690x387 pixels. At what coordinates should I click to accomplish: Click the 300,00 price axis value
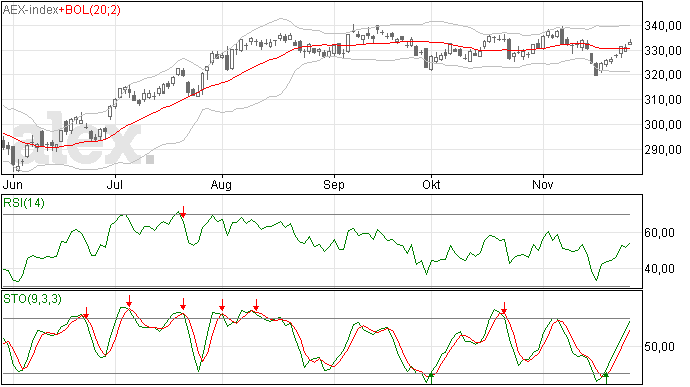(x=663, y=125)
